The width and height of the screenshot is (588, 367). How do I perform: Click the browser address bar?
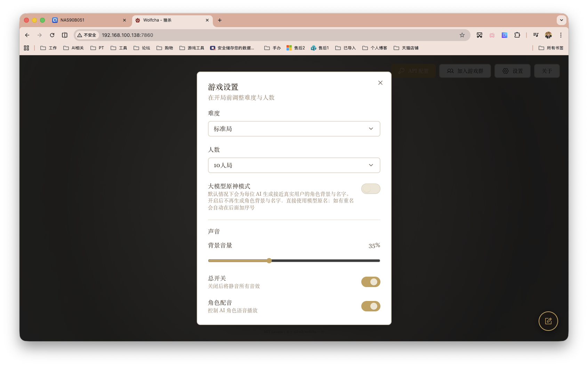(x=243, y=35)
